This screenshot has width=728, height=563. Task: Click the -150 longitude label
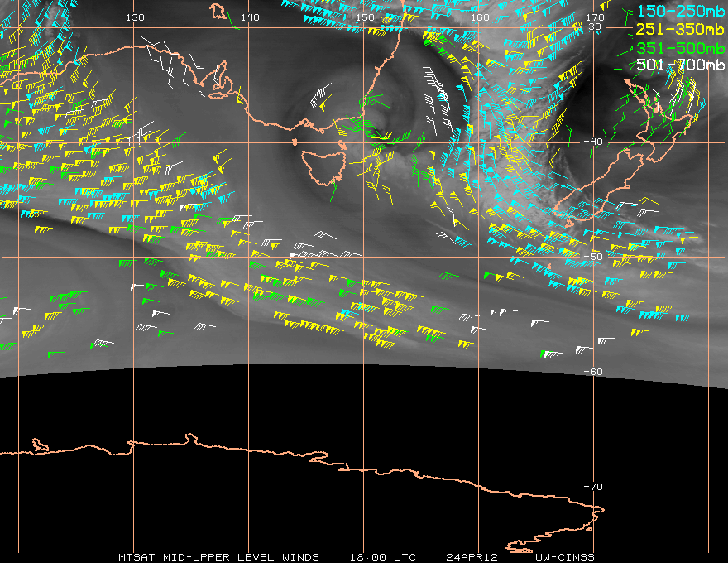[x=361, y=17]
